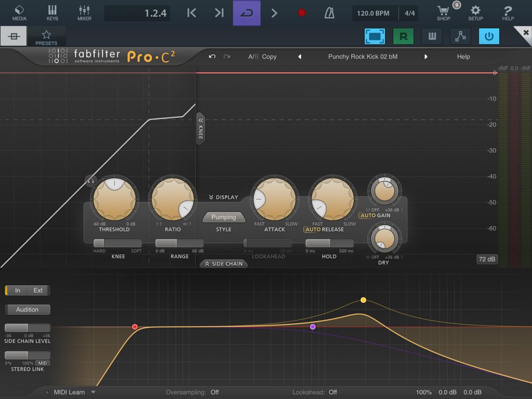Open the Media browser icon
This screenshot has height=399, width=532.
click(x=19, y=13)
